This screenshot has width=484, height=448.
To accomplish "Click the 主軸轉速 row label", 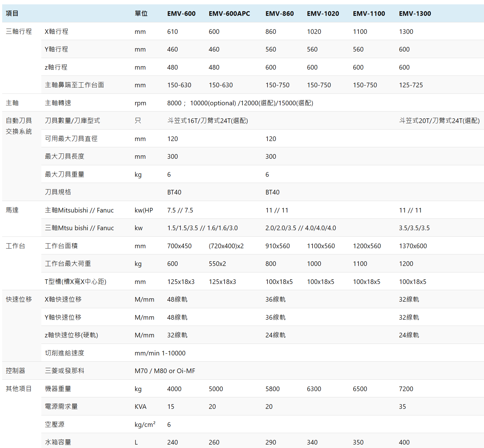I will coord(58,103).
